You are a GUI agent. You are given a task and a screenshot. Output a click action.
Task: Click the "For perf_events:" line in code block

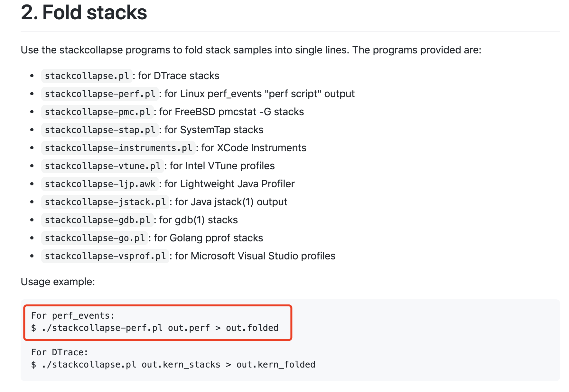[73, 316]
